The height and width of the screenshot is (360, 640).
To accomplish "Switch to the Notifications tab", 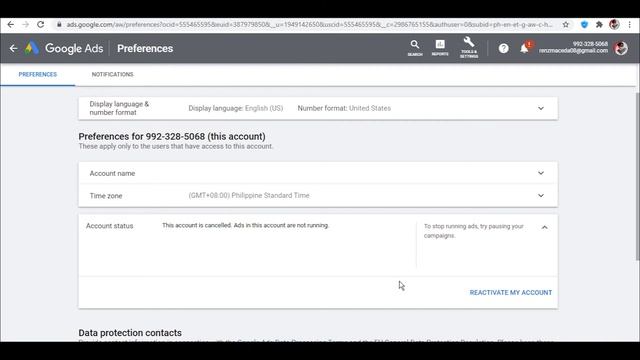I will [112, 74].
